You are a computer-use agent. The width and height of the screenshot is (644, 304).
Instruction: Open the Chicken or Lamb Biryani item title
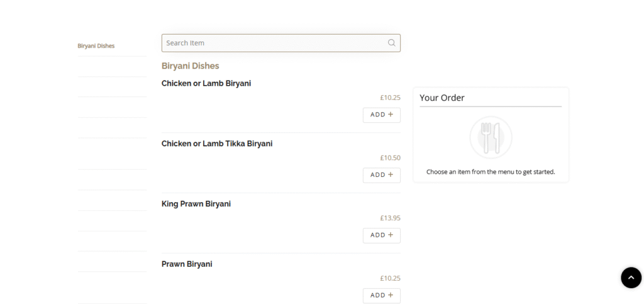click(x=206, y=83)
